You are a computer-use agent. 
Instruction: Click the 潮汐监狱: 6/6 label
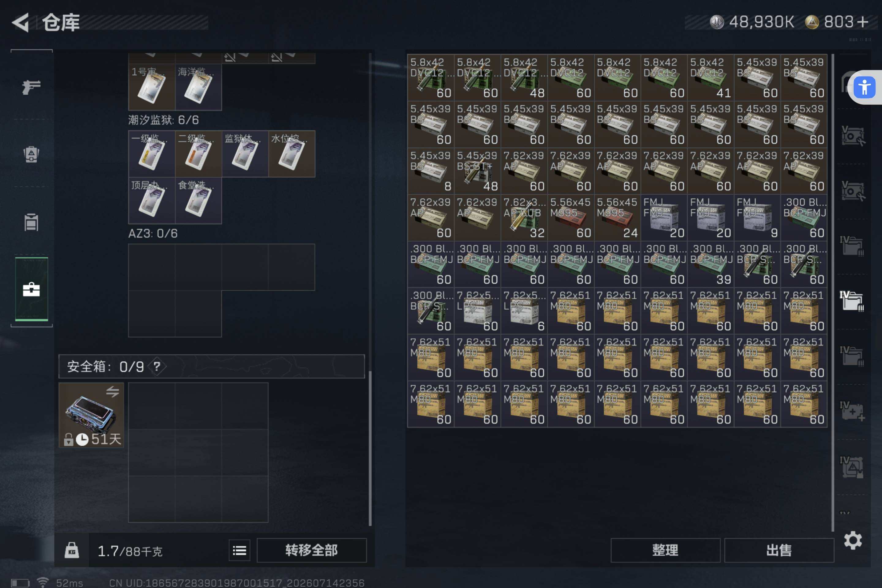click(164, 120)
